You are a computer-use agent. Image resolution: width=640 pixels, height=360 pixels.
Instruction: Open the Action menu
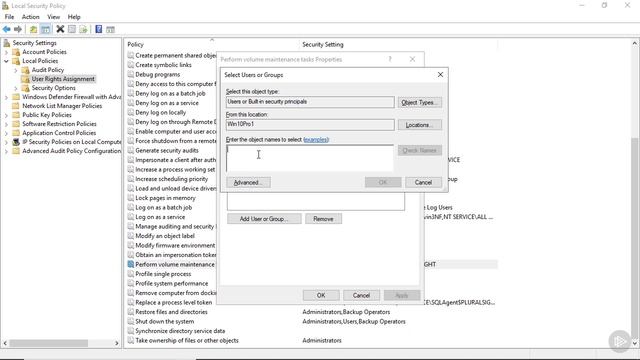30,17
